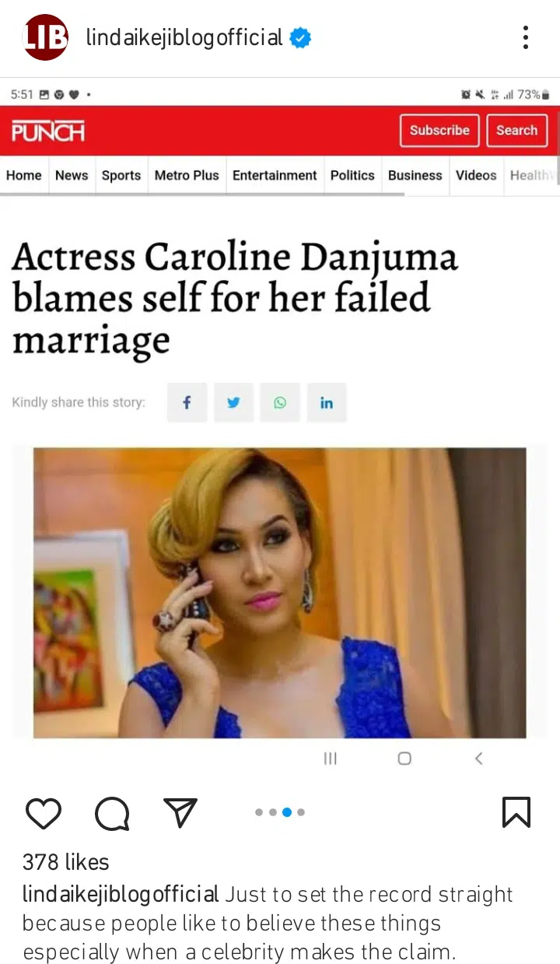
Task: Like the post with the heart icon
Action: tap(44, 813)
